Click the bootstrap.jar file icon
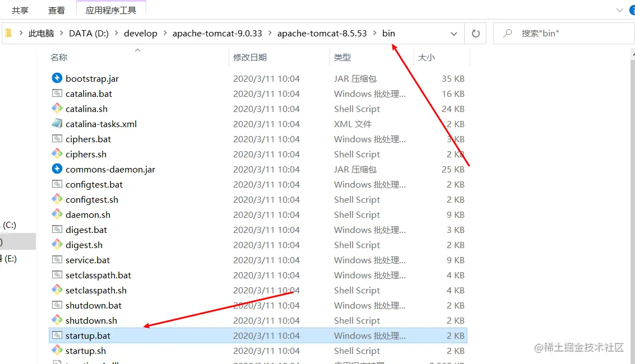Screen dimensions: 635x364 click(x=57, y=78)
